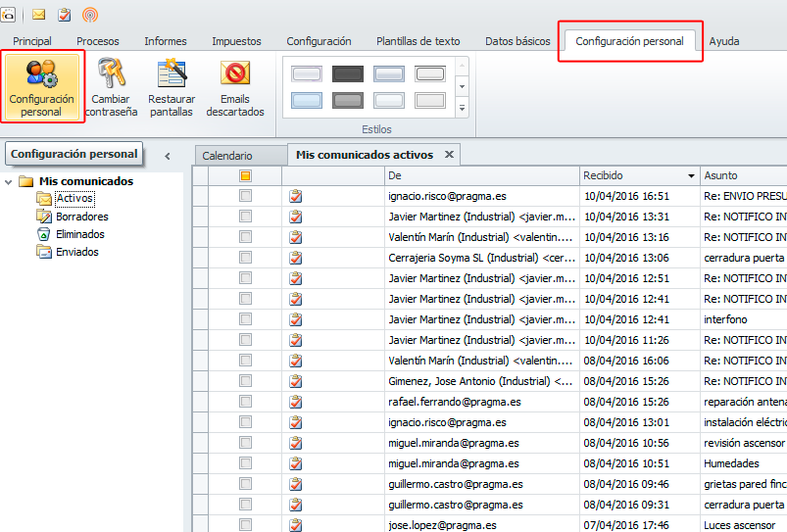This screenshot has height=532, width=787.
Task: Open Emails descartados icon
Action: (x=235, y=73)
